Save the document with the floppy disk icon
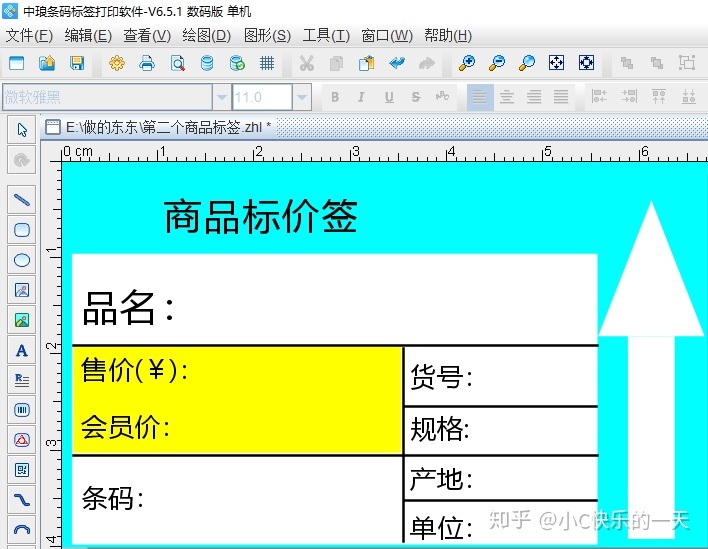Image resolution: width=708 pixels, height=549 pixels. pos(77,63)
